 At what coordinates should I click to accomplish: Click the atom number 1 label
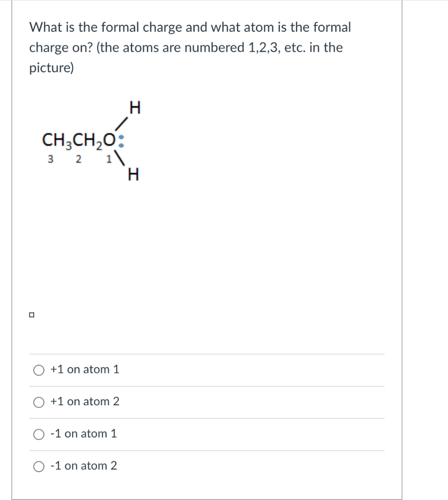[108, 158]
